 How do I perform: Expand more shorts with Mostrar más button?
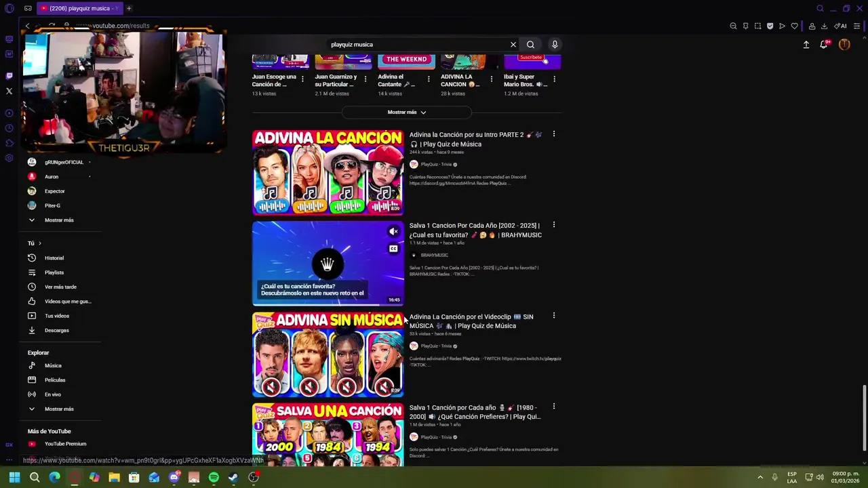point(407,112)
